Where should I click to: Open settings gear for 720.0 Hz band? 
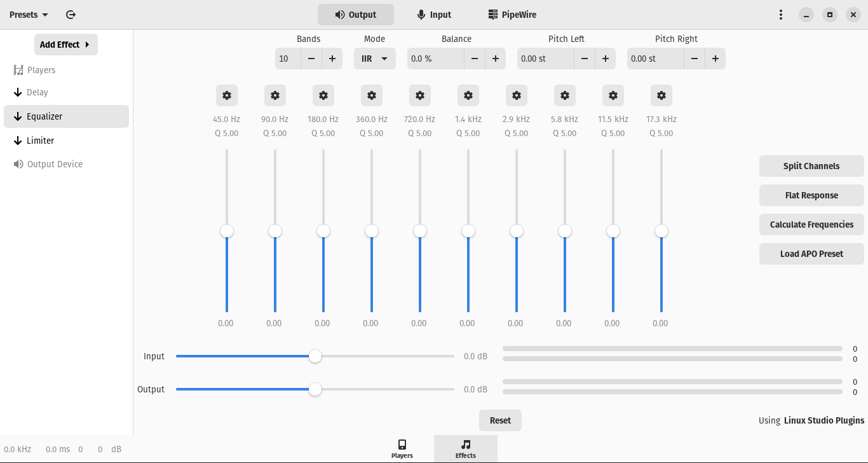pyautogui.click(x=420, y=95)
